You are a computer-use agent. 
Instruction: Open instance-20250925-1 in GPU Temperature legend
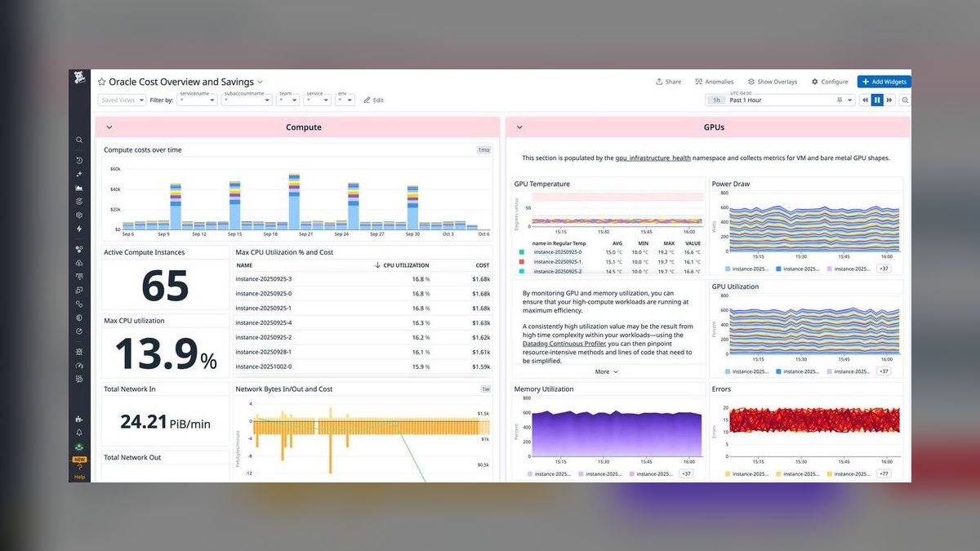coord(558,262)
